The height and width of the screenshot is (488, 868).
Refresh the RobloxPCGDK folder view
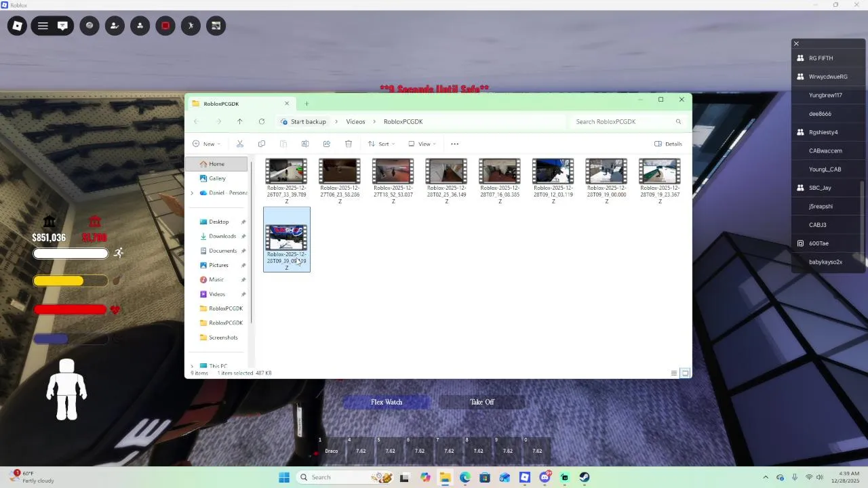[x=261, y=121]
